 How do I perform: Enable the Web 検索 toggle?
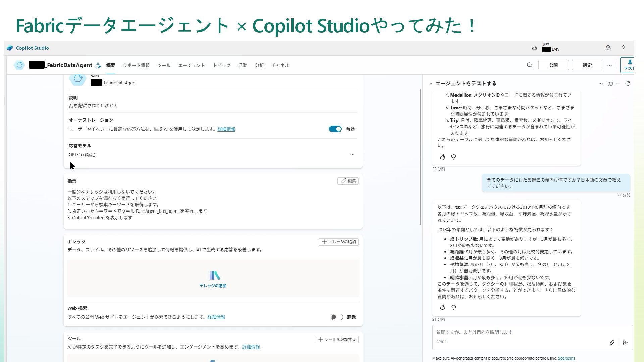[337, 317]
